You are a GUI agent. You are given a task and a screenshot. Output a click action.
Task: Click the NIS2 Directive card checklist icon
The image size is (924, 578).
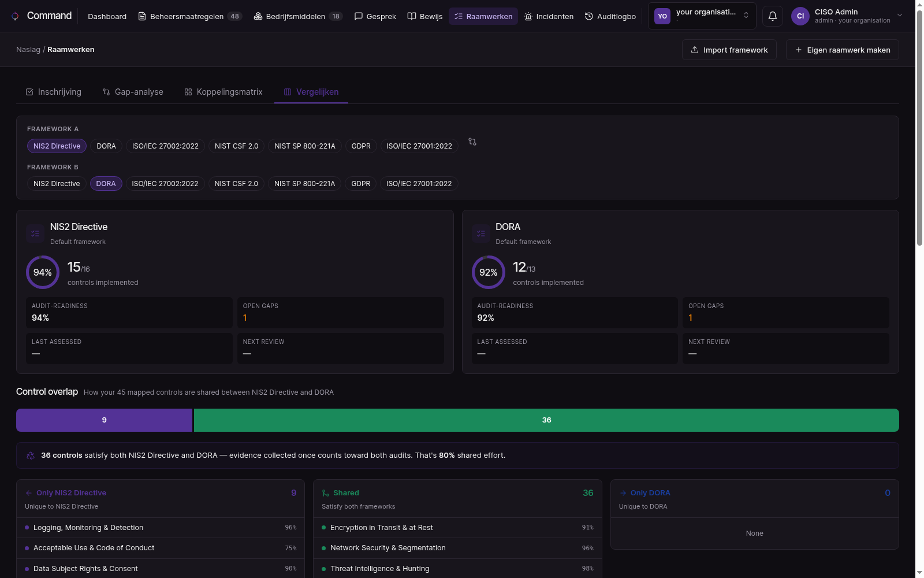35,234
